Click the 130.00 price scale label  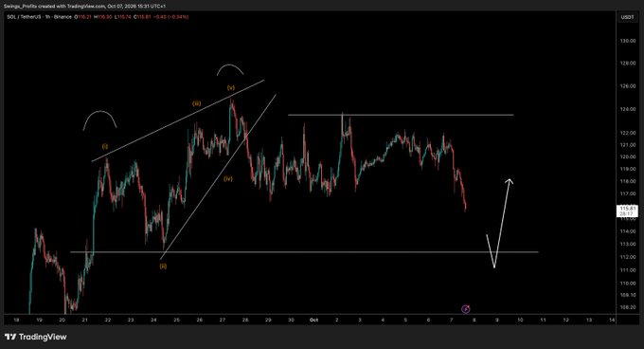[628, 41]
